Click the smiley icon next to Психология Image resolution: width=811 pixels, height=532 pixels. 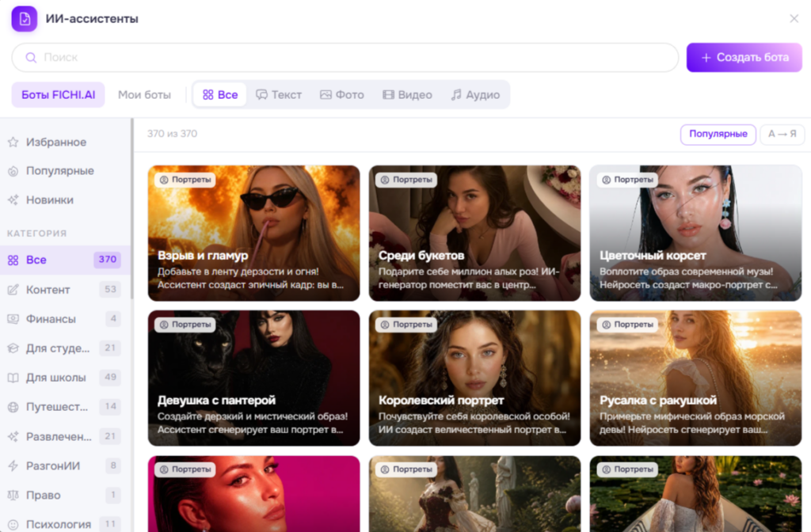[13, 524]
